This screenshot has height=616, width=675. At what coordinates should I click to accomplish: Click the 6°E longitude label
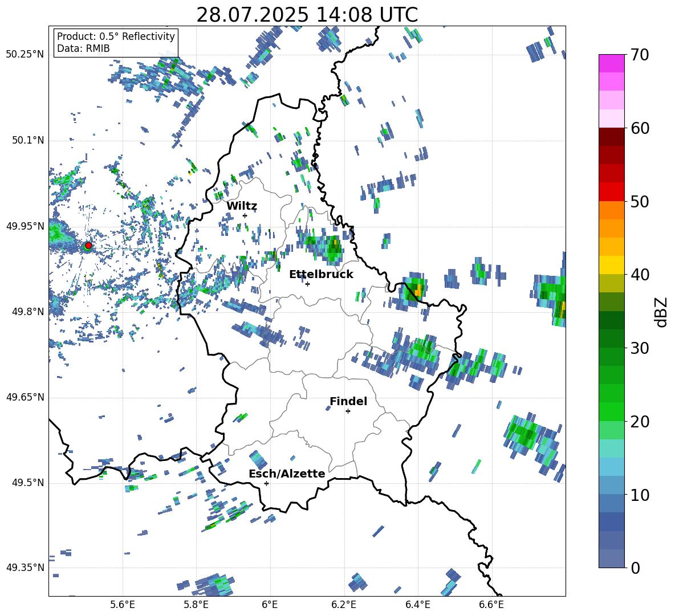270,605
